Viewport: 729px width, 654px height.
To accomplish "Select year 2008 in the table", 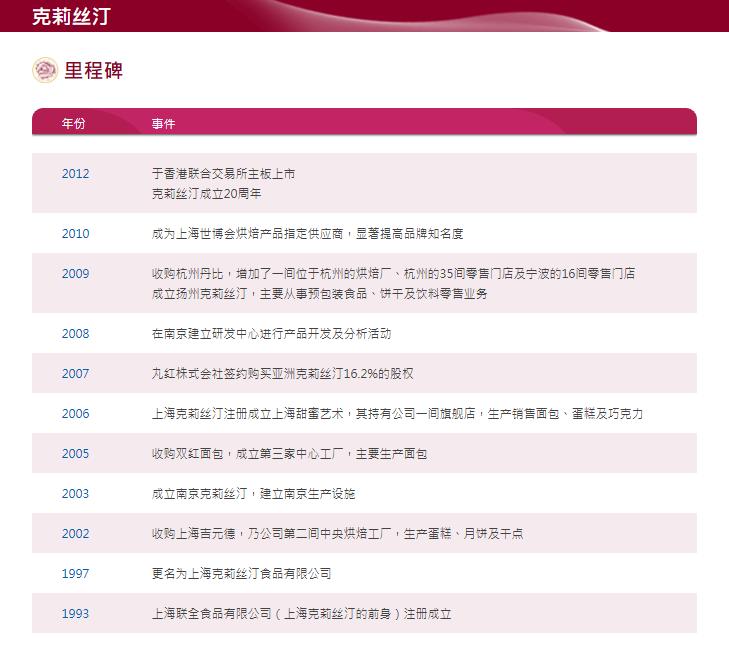I will pyautogui.click(x=75, y=333).
